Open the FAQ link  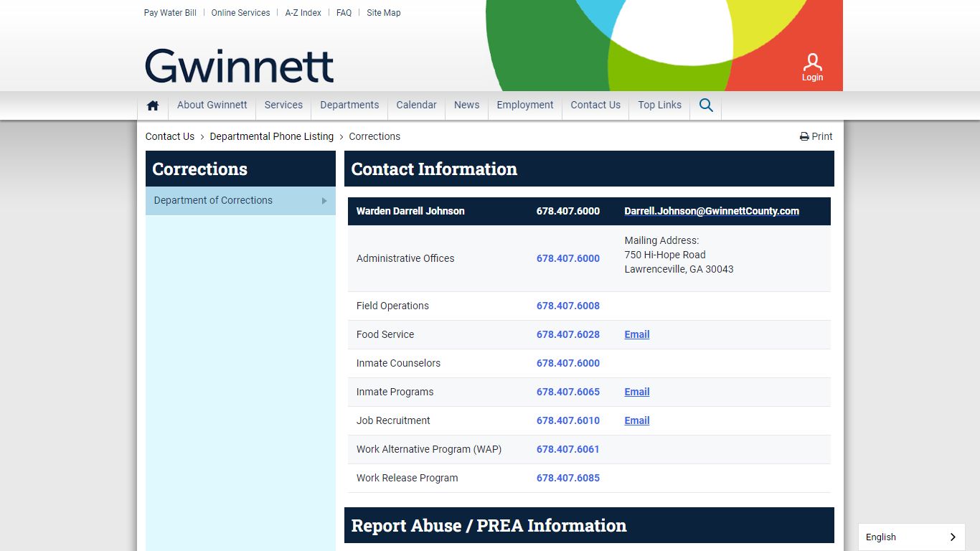tap(344, 13)
